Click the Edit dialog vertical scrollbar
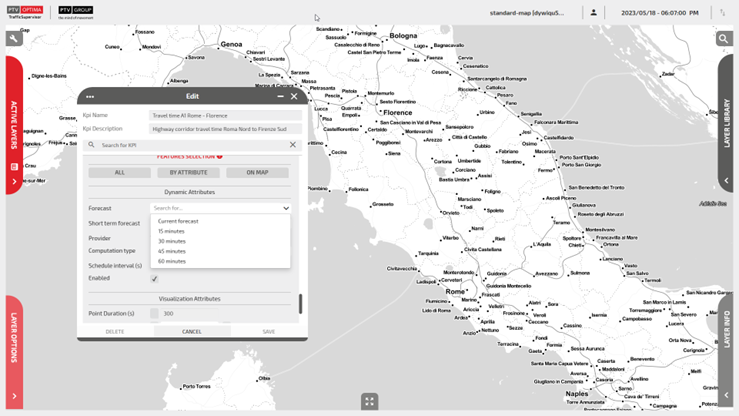Screen dimensions: 739x416 300,303
